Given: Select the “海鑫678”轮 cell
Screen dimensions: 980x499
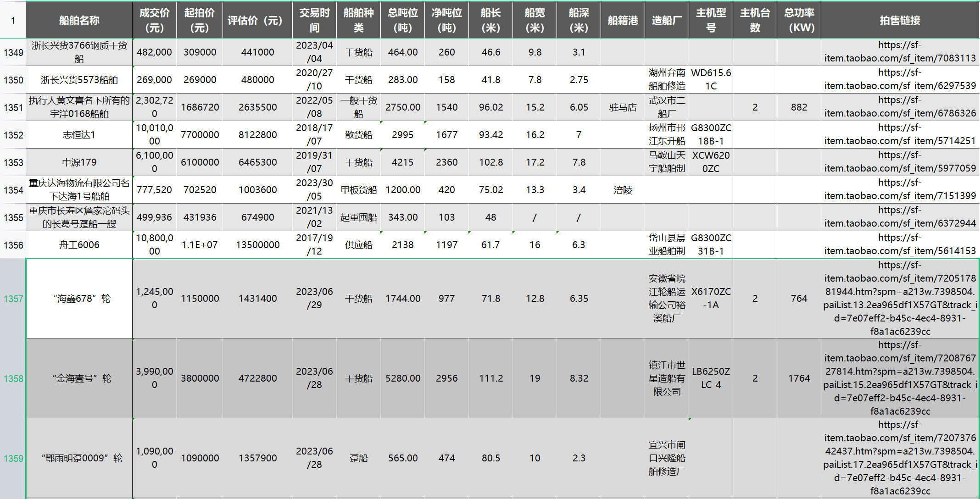Looking at the screenshot, I should point(79,299).
